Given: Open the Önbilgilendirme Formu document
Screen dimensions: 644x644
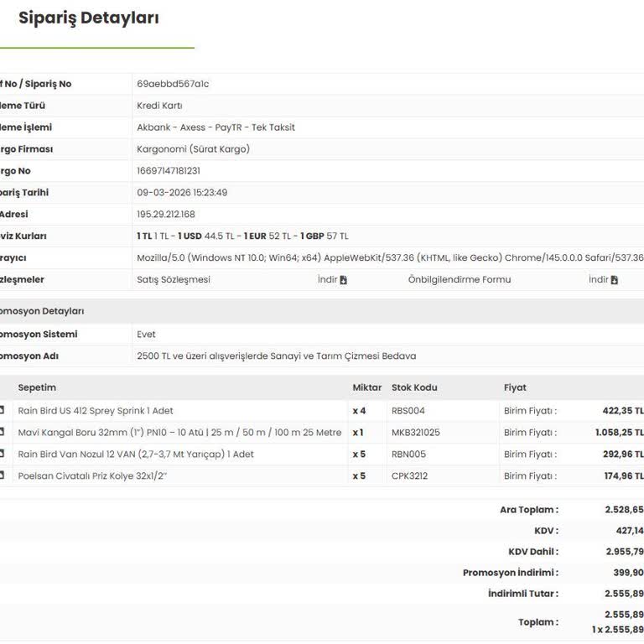Looking at the screenshot, I should [459, 280].
